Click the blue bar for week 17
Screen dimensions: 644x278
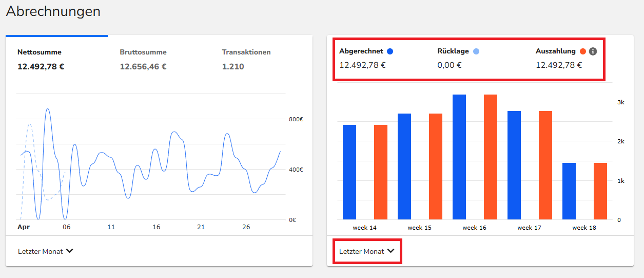pyautogui.click(x=514, y=165)
